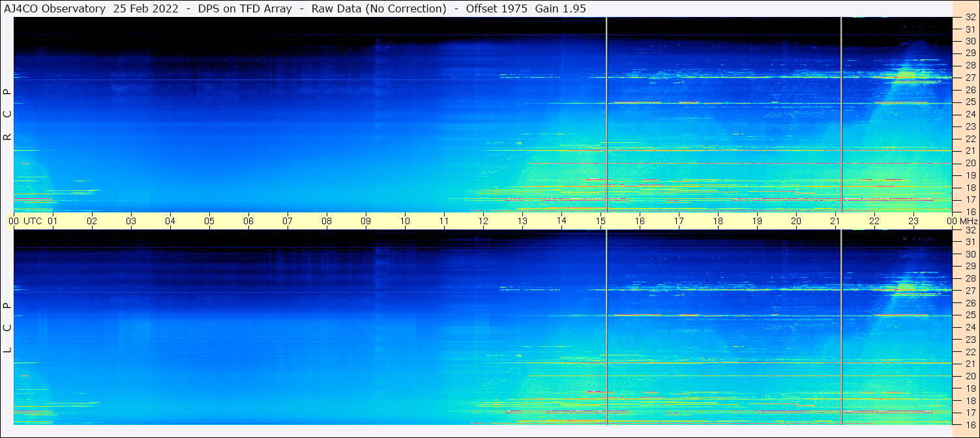980x438 pixels.
Task: Click the "21" MHz label in RCP panel
Action: pyautogui.click(x=970, y=151)
